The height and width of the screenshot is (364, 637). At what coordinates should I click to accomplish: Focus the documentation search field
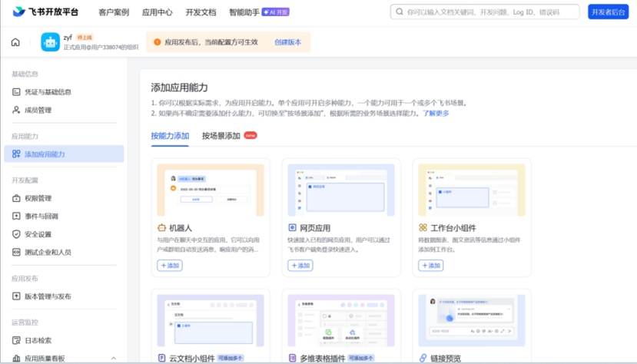[485, 12]
